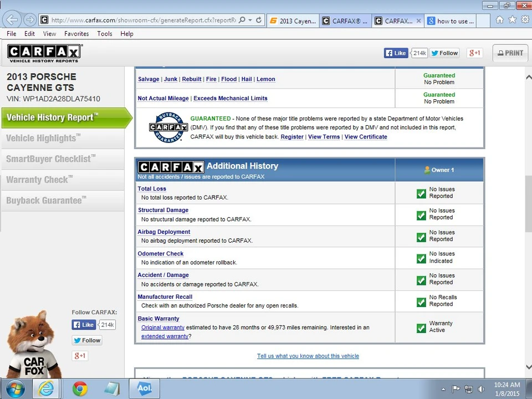
Task: Open the View menu
Action: (x=49, y=34)
